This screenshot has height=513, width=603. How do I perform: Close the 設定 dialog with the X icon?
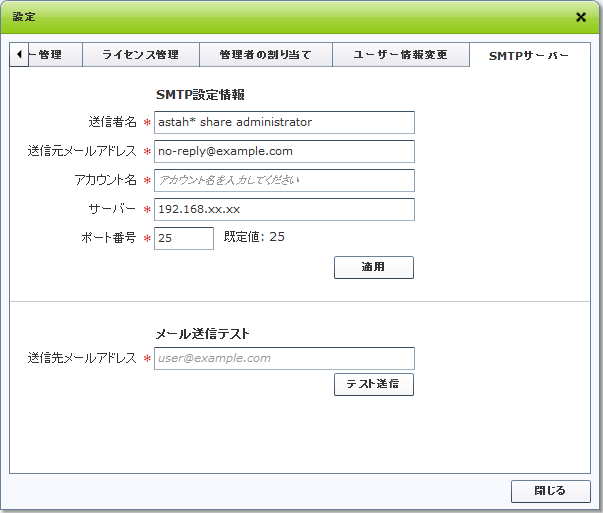pyautogui.click(x=581, y=17)
